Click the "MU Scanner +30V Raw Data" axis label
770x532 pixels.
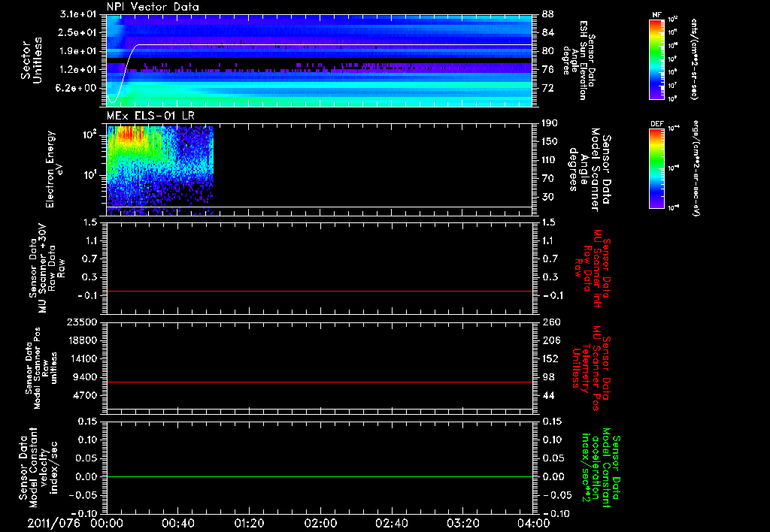tap(47, 268)
